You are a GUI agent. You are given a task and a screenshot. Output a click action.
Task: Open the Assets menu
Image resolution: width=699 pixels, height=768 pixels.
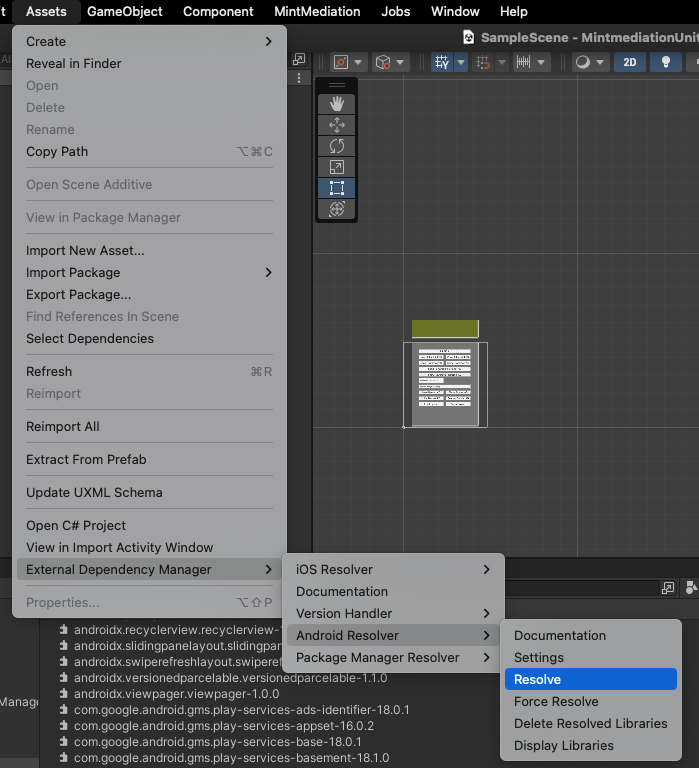[x=46, y=11]
